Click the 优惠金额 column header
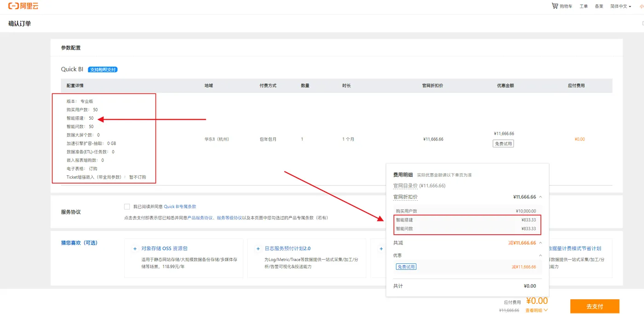Screen dimensions: 644x314 click(x=505, y=86)
